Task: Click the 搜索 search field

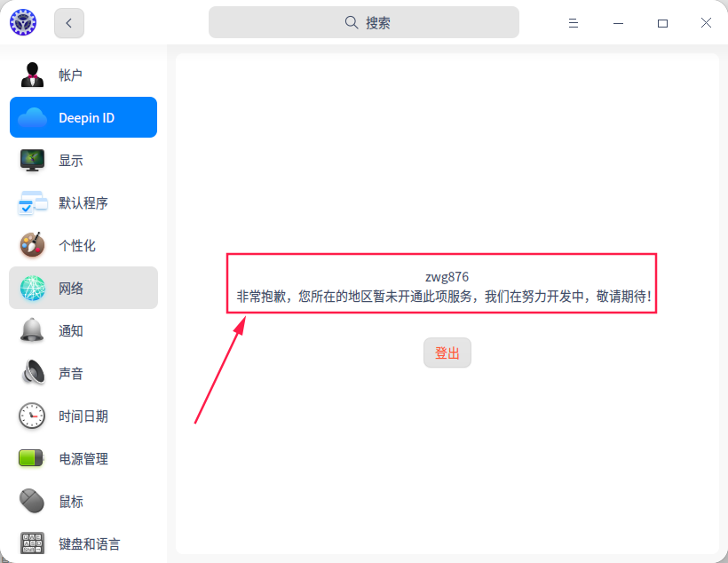Action: click(x=363, y=22)
